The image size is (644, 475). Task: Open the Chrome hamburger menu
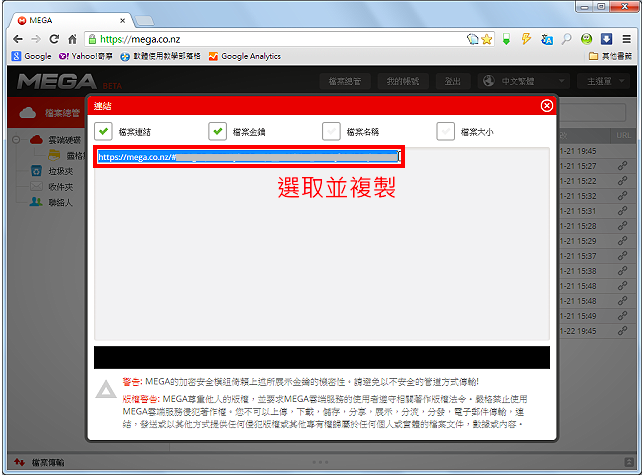point(626,39)
